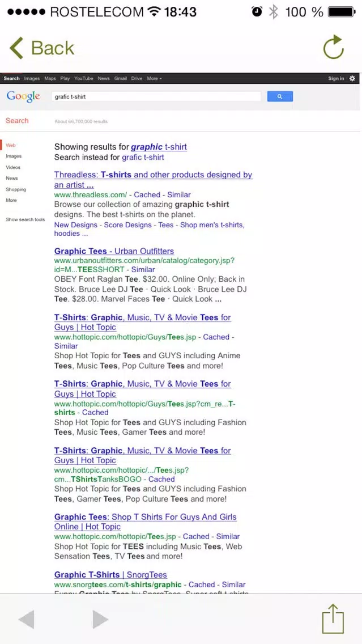Open Maps in the top bar
Viewport: 362px width, 644px height.
50,78
